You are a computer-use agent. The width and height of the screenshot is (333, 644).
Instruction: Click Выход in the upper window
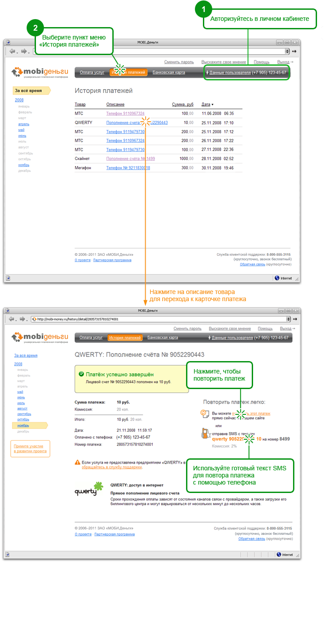click(x=283, y=62)
